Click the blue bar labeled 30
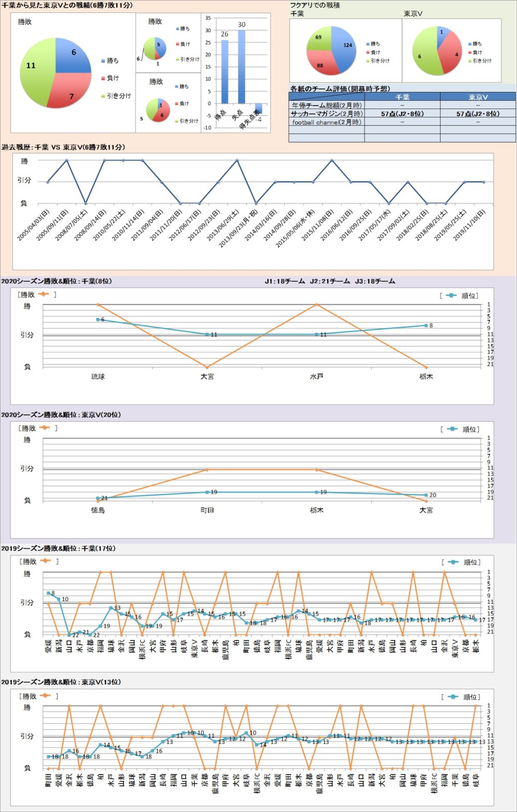This screenshot has width=517, height=812. pos(241,67)
